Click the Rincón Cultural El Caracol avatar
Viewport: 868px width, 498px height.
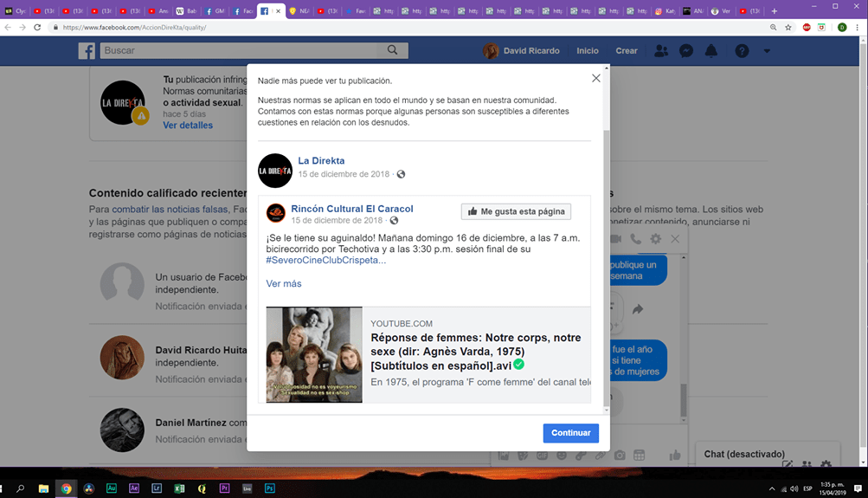pos(276,213)
